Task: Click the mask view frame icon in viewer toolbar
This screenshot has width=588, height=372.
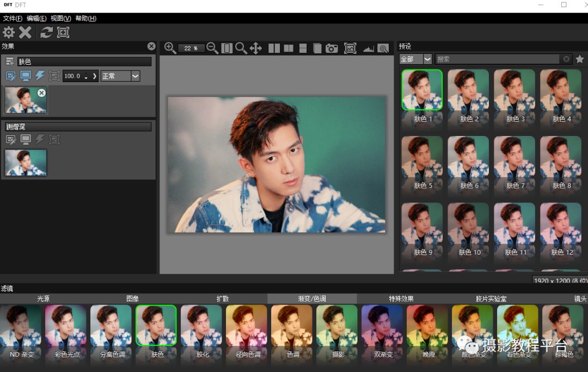Action: 350,48
